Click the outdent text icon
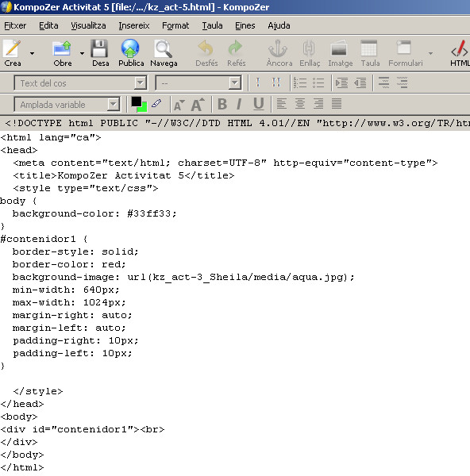This screenshot has height=476, width=470. coord(360,83)
